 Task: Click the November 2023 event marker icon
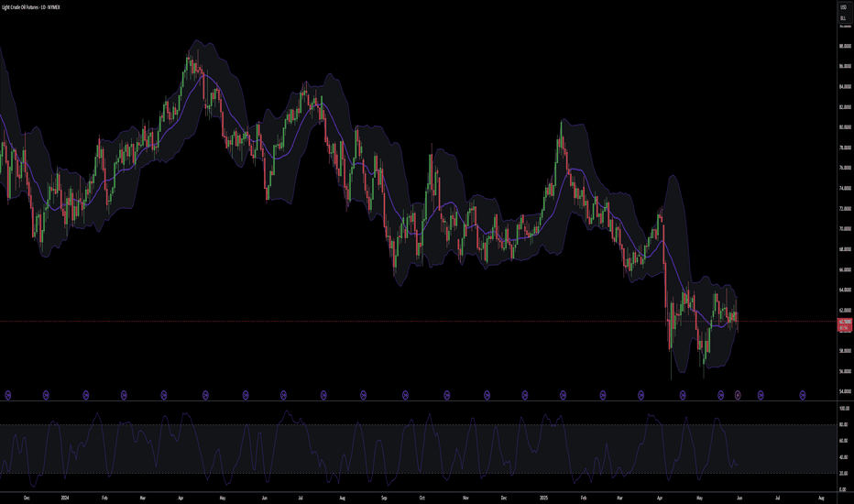click(x=7, y=395)
